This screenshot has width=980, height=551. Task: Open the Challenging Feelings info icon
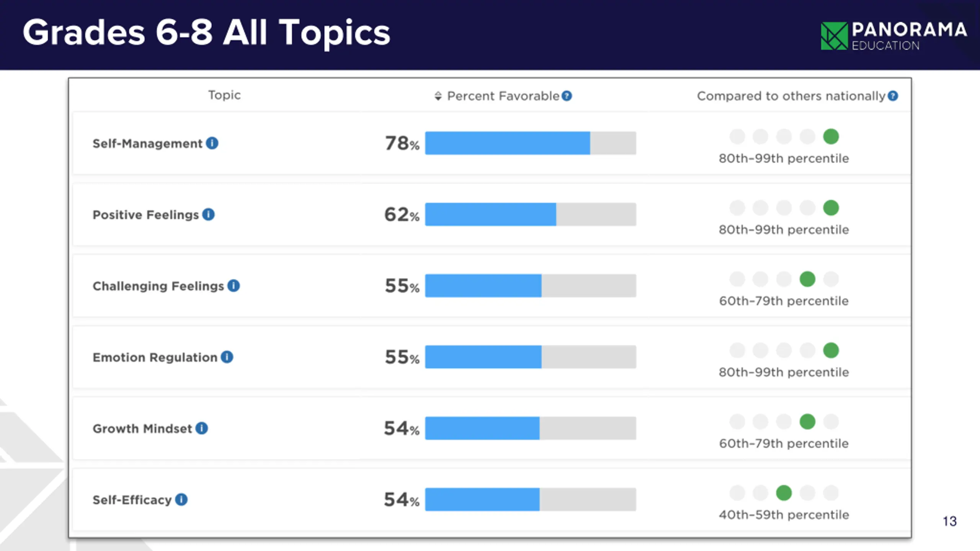[x=234, y=285]
